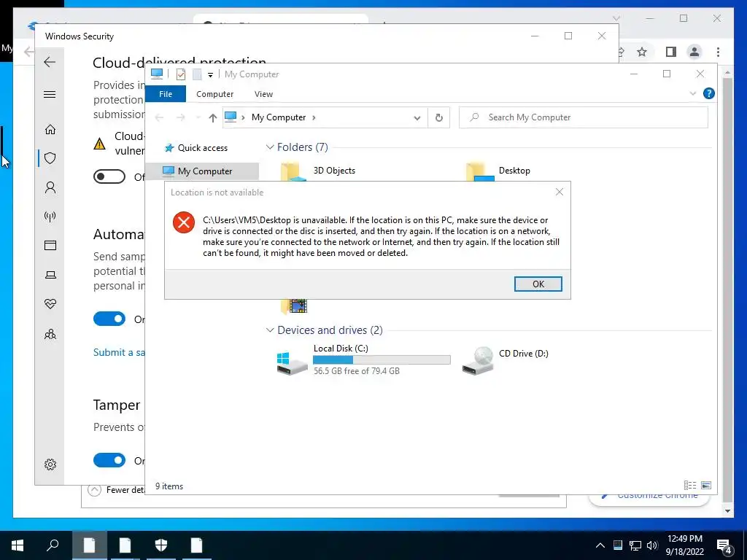Viewport: 747px width, 560px height.
Task: Bookmark this page star in Chrome
Action: [x=642, y=52]
